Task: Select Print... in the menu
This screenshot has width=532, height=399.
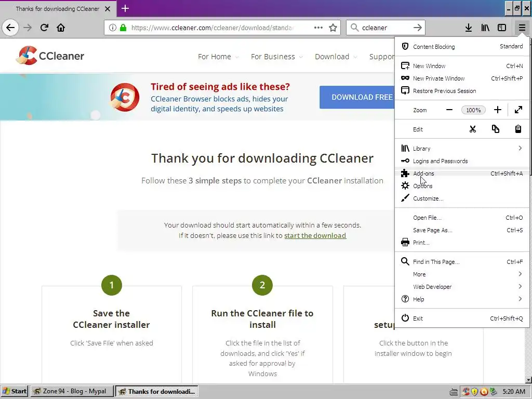Action: pos(462,243)
